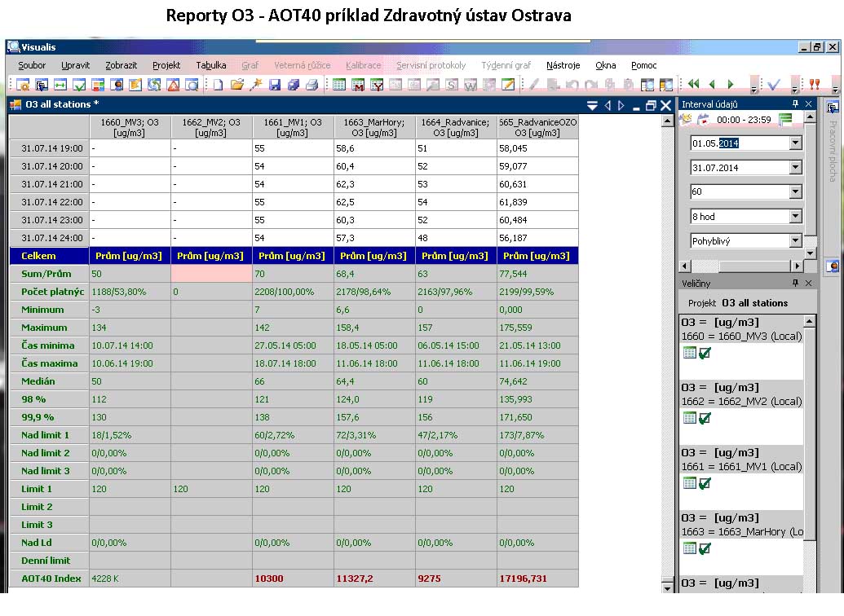Click the new blank document icon
This screenshot has width=844, height=616.
(x=218, y=85)
